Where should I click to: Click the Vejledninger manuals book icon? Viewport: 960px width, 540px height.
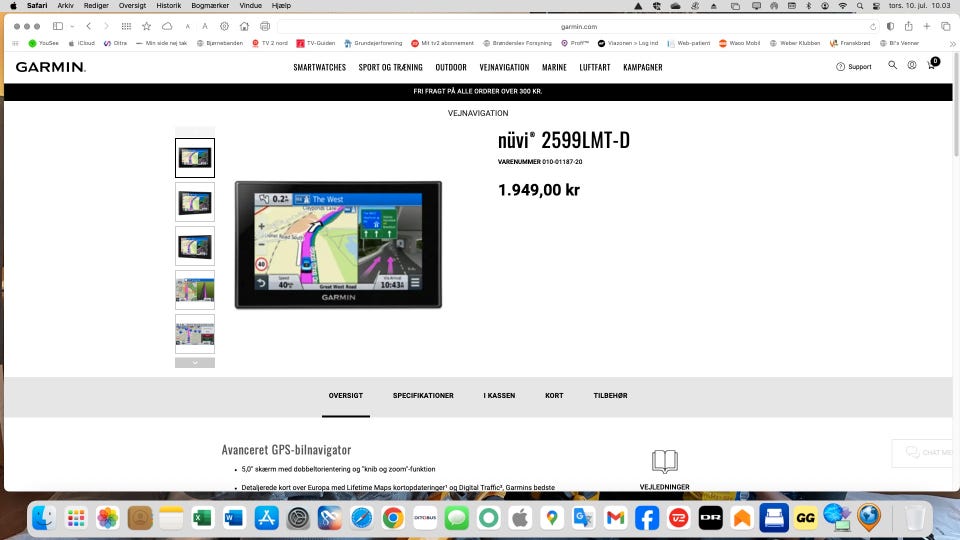coord(664,461)
